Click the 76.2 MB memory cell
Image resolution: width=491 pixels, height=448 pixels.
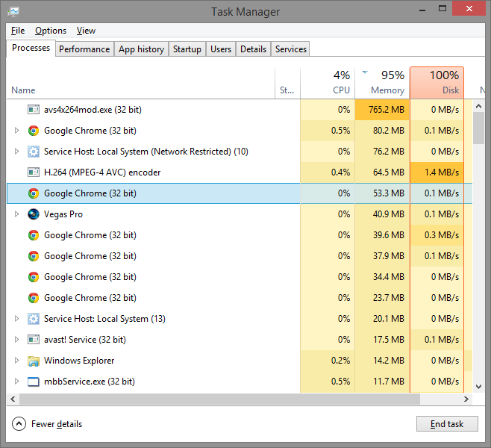point(382,152)
